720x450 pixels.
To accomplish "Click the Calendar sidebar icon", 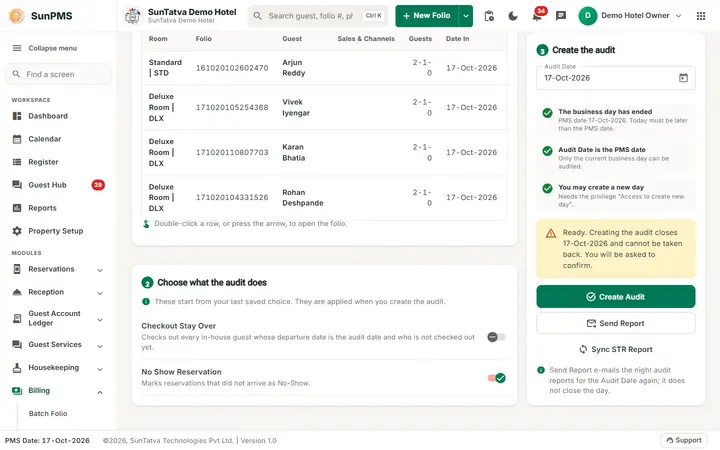I will 17,139.
